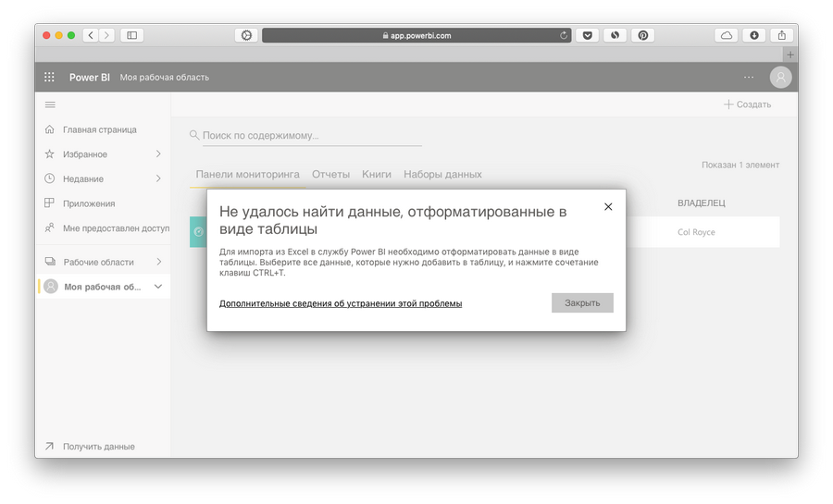
Task: Open Главная страница in sidebar
Action: [x=100, y=129]
